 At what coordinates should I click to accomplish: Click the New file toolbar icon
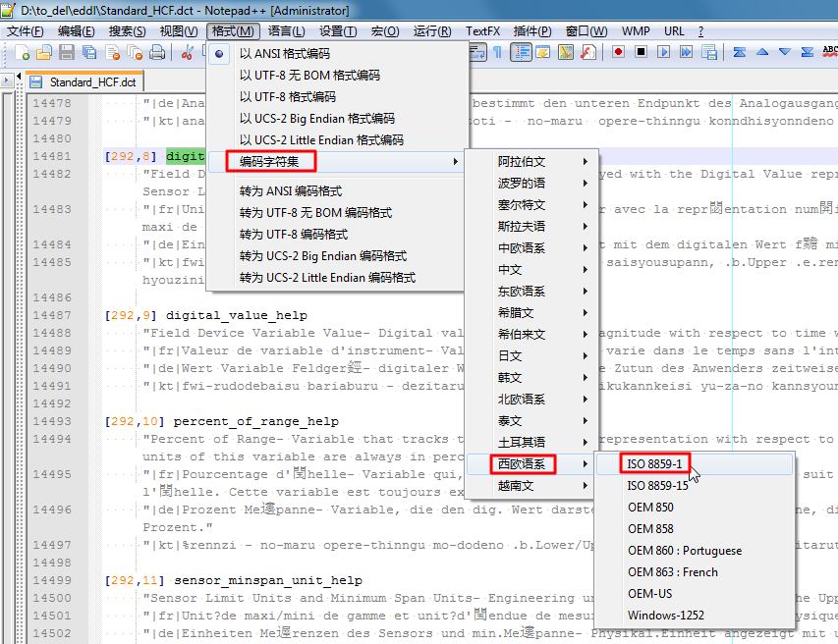[x=24, y=52]
